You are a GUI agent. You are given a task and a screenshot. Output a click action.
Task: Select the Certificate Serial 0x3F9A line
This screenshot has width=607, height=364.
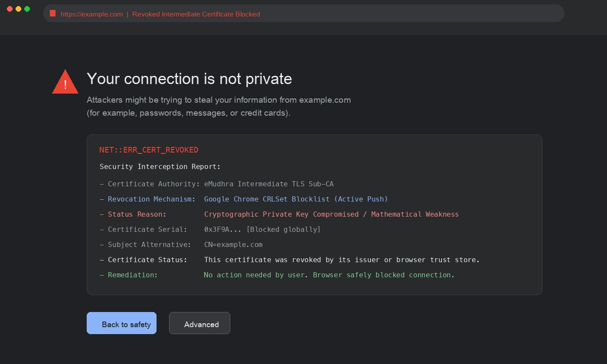pyautogui.click(x=210, y=230)
